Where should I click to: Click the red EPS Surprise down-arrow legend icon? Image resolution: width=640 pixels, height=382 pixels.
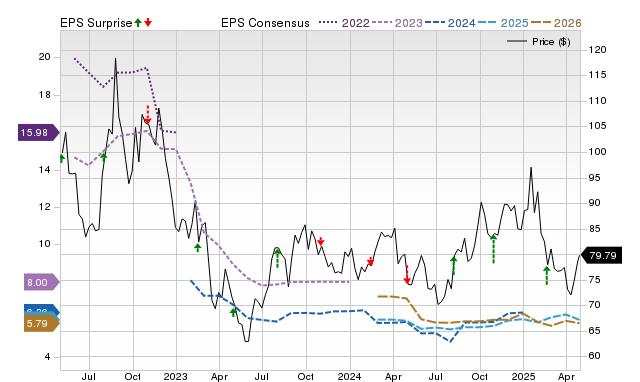pyautogui.click(x=148, y=22)
